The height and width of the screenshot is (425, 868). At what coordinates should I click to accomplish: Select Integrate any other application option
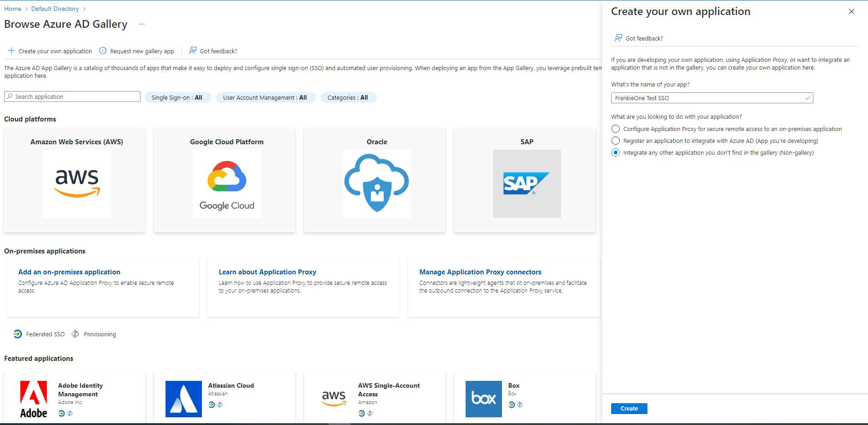616,153
